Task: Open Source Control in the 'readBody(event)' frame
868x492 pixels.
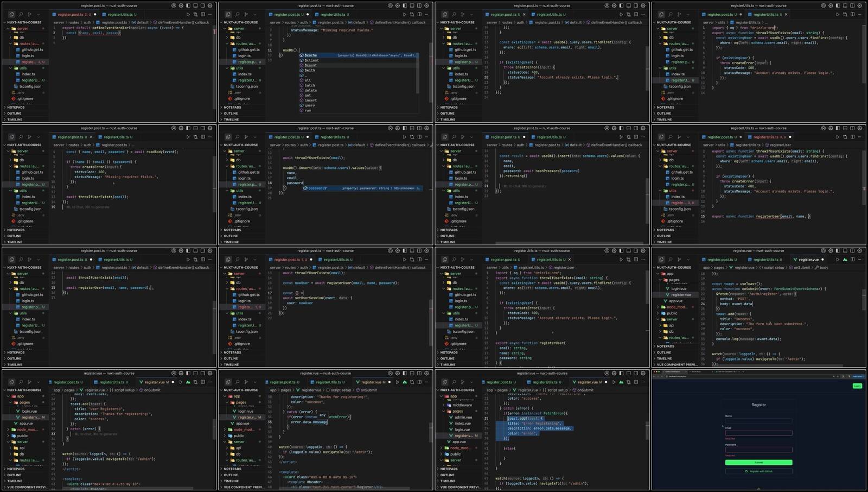Action: tap(29, 137)
